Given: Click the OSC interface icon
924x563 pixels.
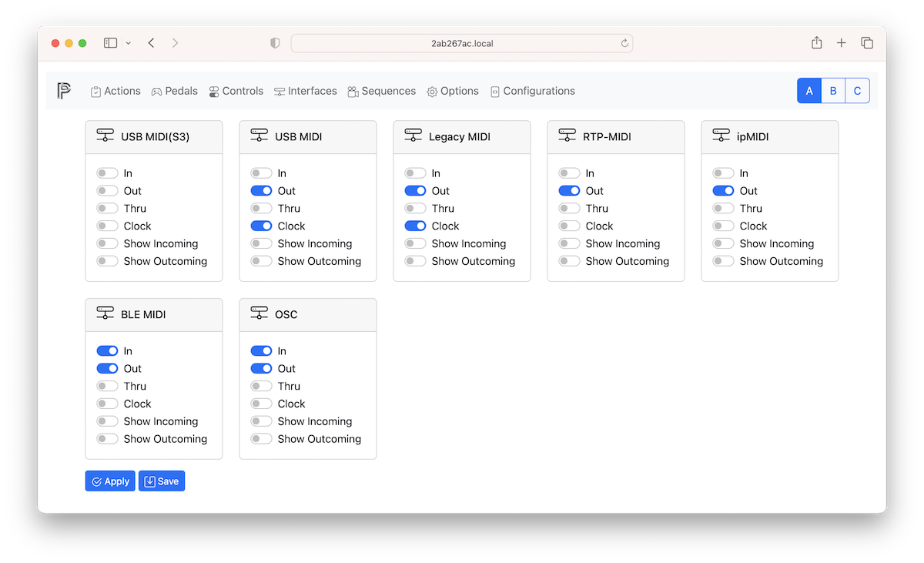Looking at the screenshot, I should (x=259, y=314).
